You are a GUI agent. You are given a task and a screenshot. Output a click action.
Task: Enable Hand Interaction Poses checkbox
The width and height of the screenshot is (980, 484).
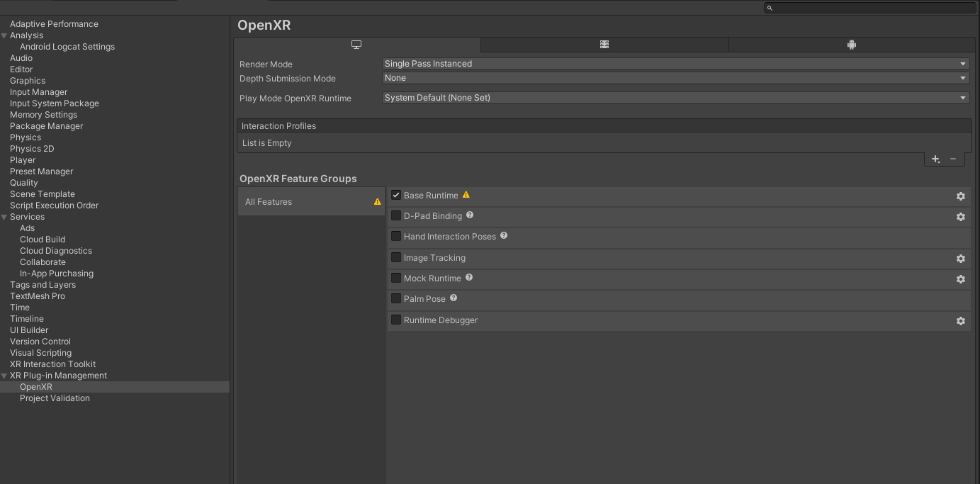pos(396,236)
